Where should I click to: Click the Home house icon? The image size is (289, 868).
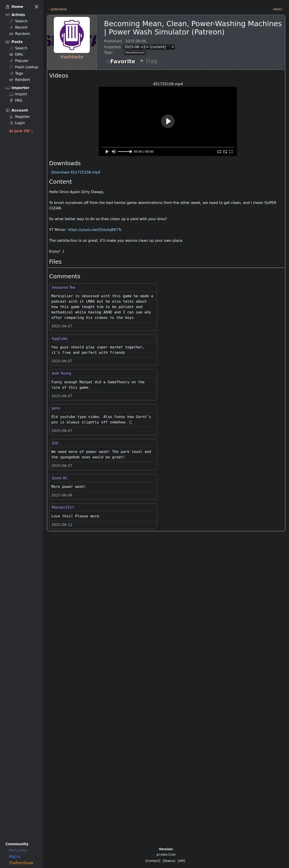[x=8, y=7]
